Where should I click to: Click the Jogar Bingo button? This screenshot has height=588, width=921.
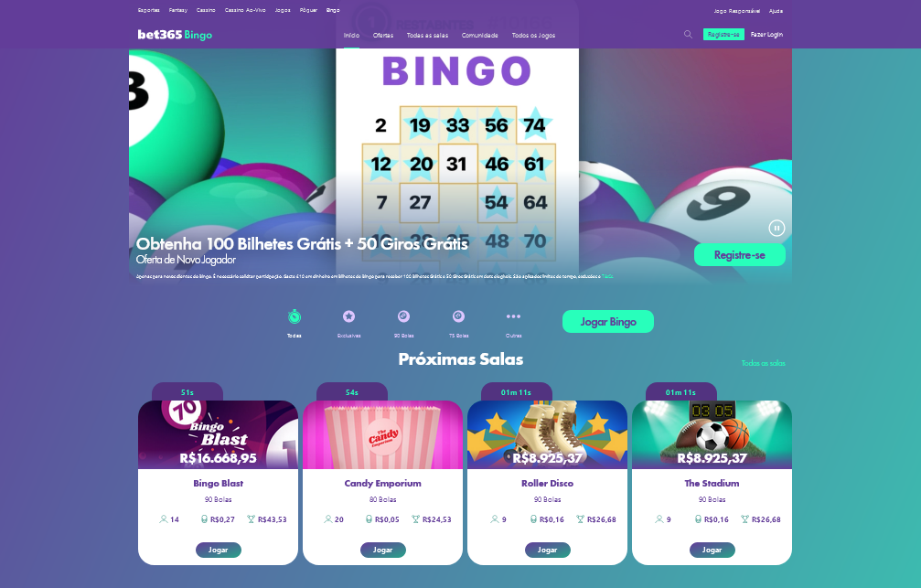608,321
